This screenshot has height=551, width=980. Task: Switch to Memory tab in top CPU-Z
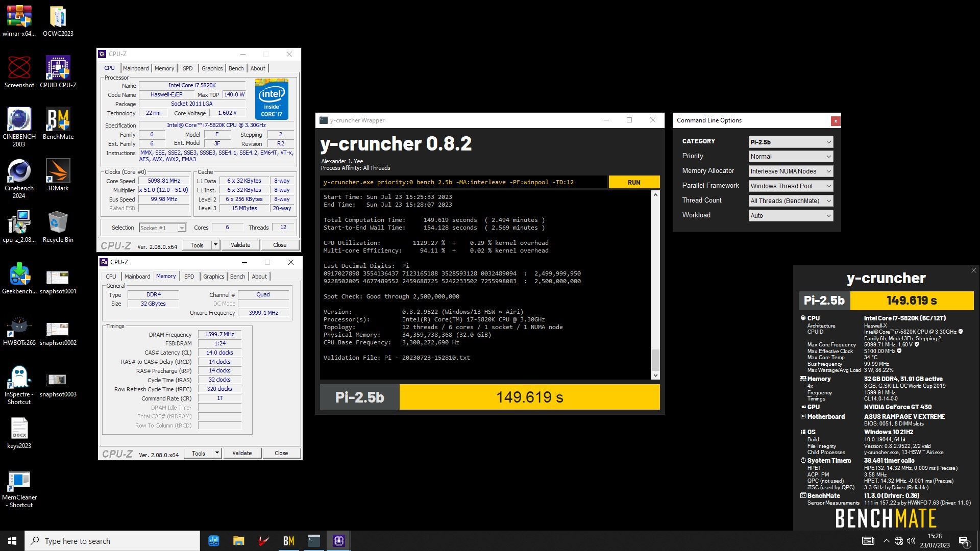coord(164,68)
